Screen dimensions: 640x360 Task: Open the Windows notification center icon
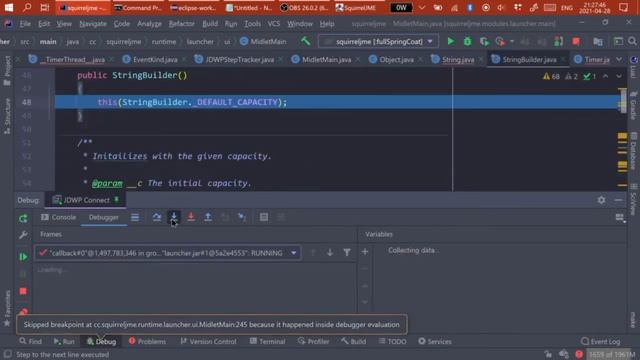pos(624,7)
